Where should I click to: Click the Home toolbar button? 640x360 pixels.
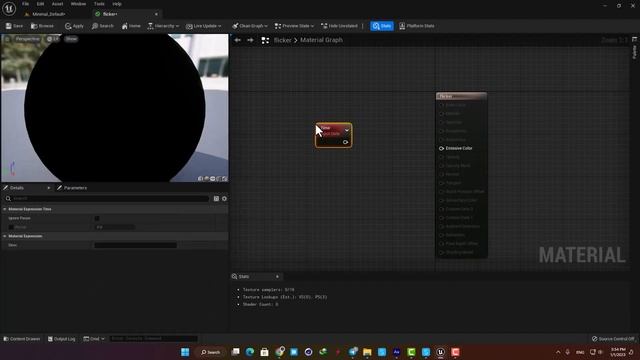pyautogui.click(x=131, y=26)
